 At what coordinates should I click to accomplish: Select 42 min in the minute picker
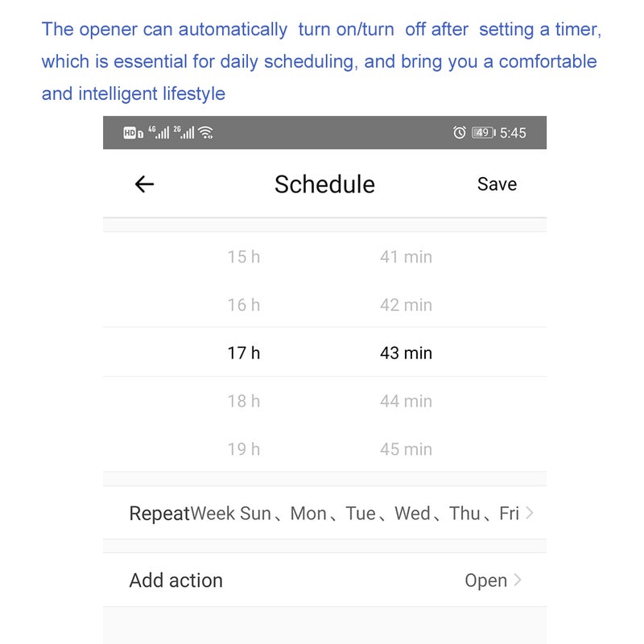point(406,305)
